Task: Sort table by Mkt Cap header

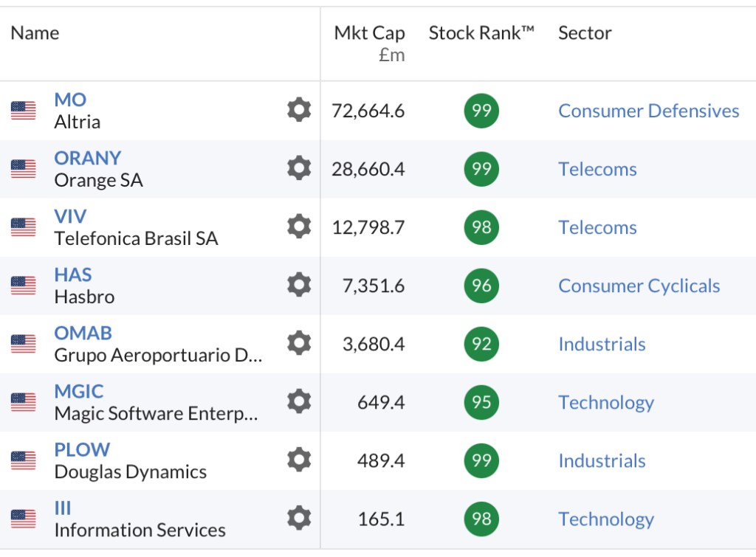Action: pyautogui.click(x=369, y=33)
